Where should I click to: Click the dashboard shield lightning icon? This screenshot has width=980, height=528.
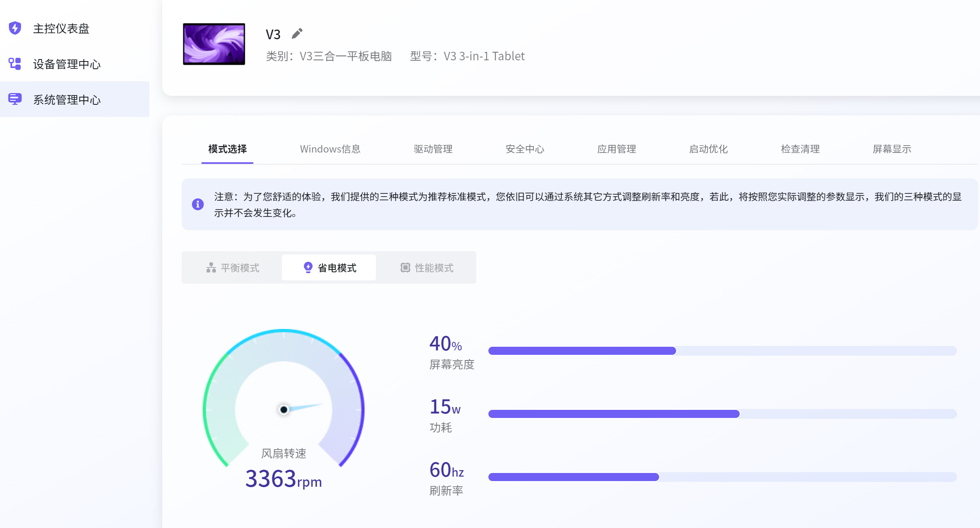point(15,28)
